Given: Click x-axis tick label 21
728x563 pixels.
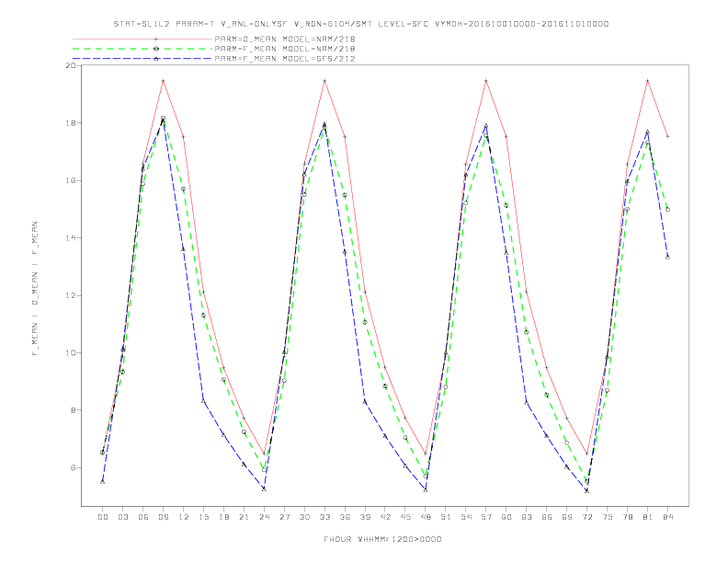Looking at the screenshot, I should pyautogui.click(x=244, y=517).
